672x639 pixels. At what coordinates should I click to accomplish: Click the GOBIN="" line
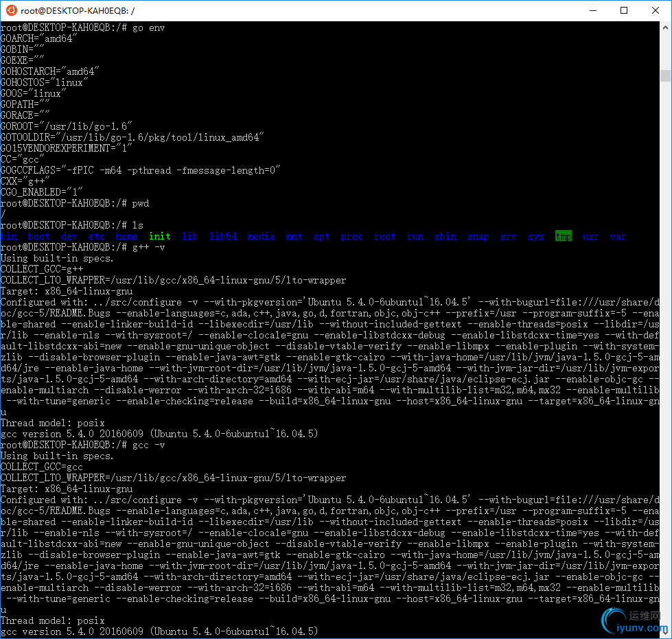click(x=22, y=49)
